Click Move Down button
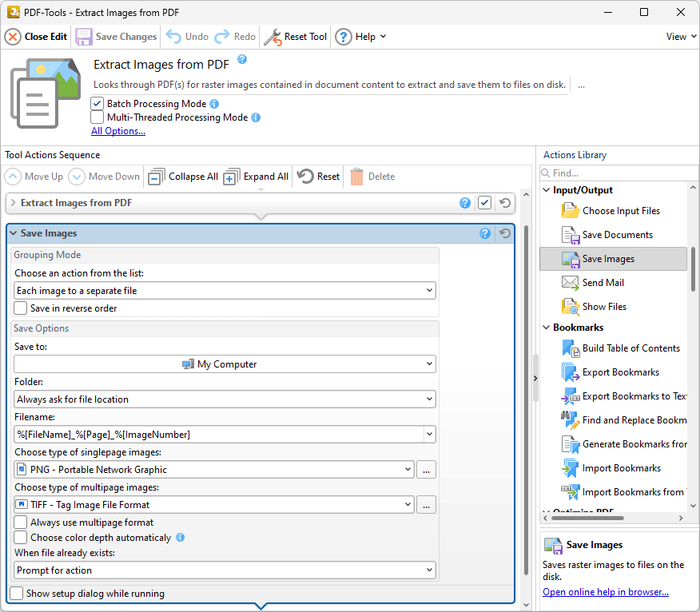Image resolution: width=700 pixels, height=612 pixels. tap(104, 177)
